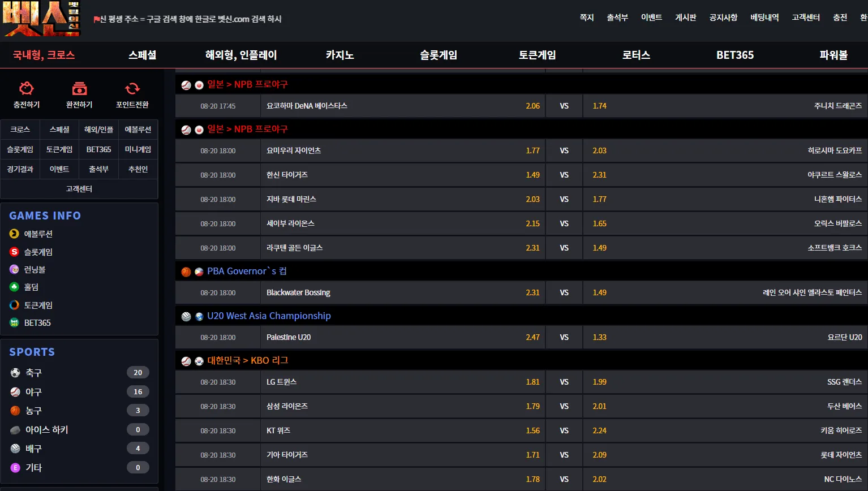The image size is (868, 491).
Task: Click the baseball icon in the KBO 리그 header
Action: pos(186,361)
